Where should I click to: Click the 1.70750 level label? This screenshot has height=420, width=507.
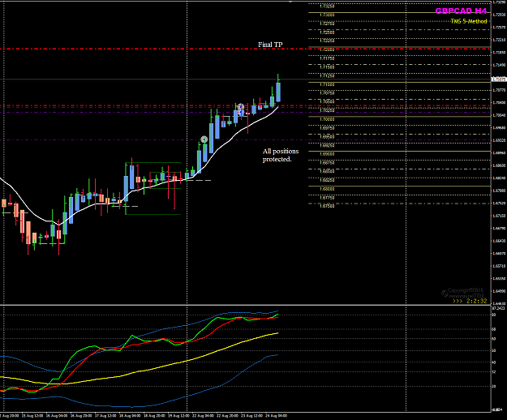pos(327,93)
